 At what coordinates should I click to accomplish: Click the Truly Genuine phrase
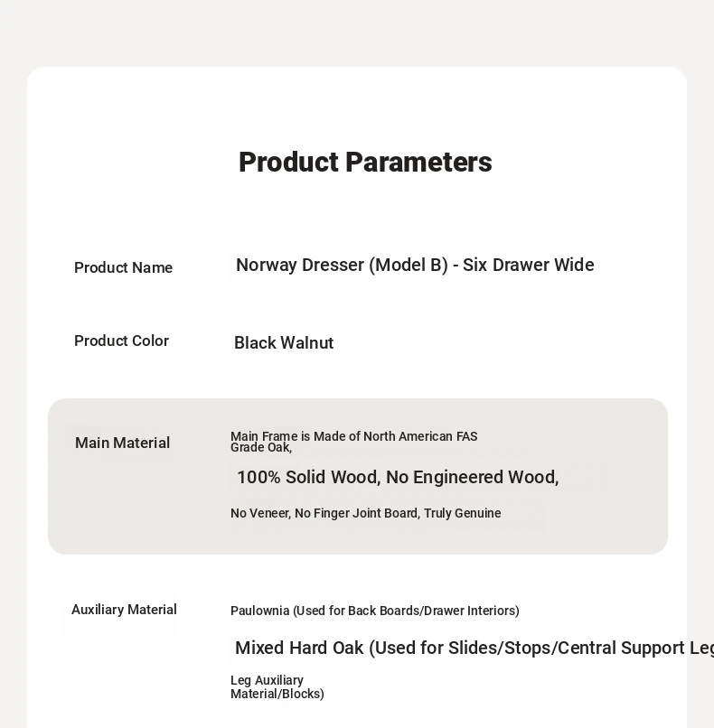coord(462,513)
